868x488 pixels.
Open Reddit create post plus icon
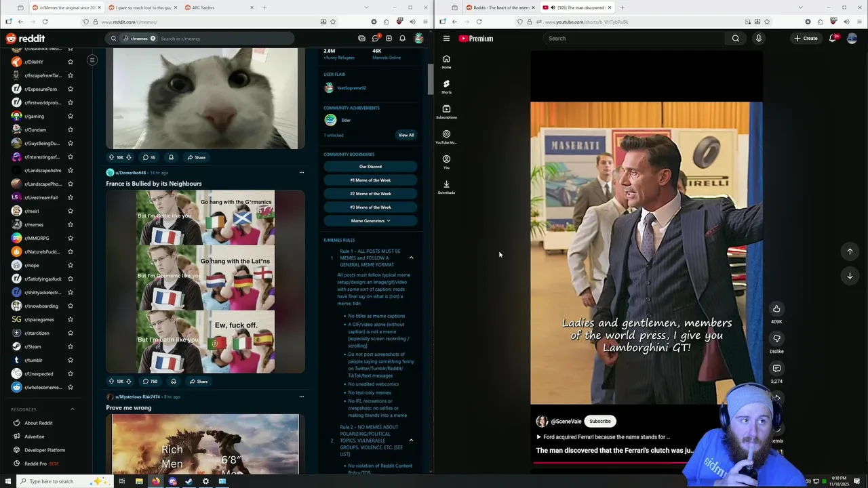[x=389, y=39]
